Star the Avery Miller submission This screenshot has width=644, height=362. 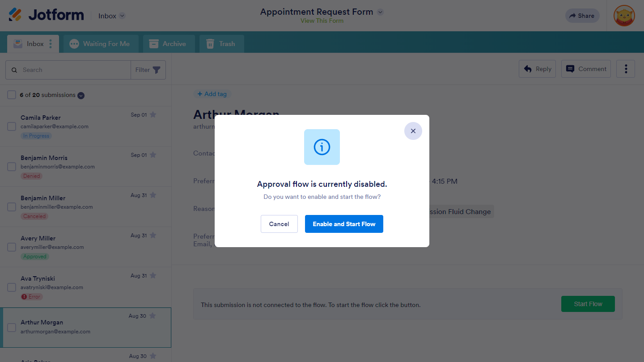(x=153, y=236)
